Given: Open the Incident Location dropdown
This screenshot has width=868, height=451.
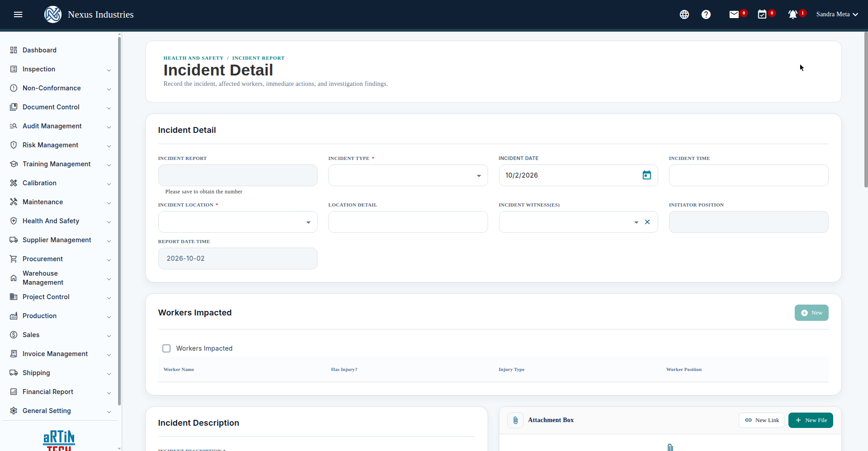Looking at the screenshot, I should pyautogui.click(x=238, y=222).
